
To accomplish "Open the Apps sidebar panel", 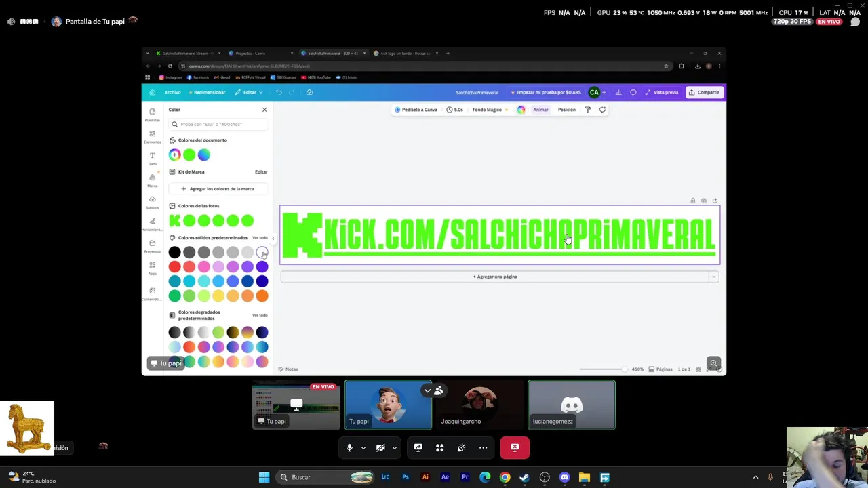I will coord(152,268).
